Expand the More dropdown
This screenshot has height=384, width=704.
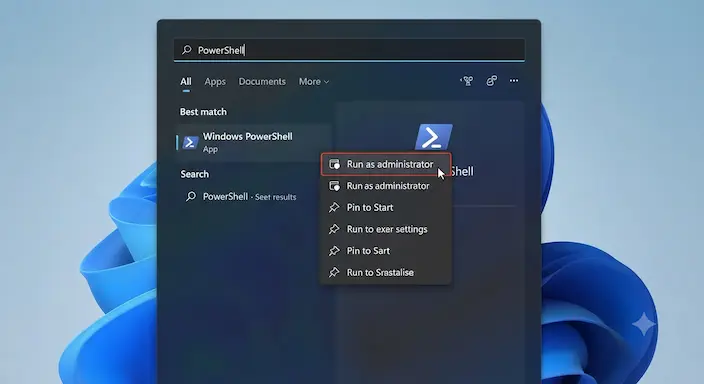pos(314,82)
